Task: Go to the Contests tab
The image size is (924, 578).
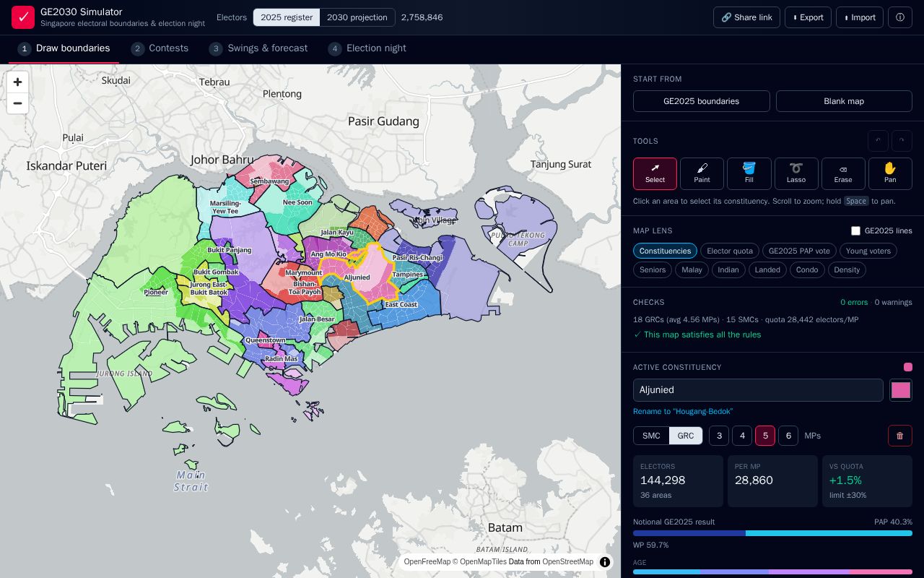Action: coord(160,48)
